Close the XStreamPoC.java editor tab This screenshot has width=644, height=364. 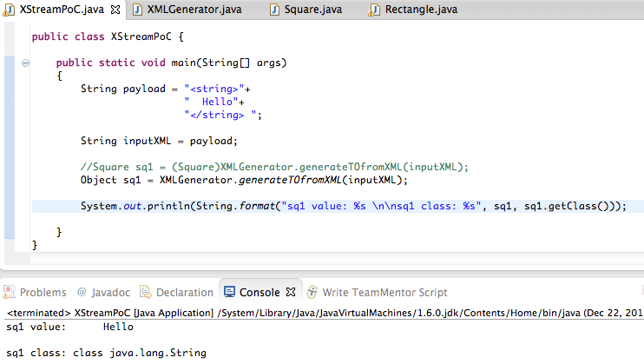point(116,10)
